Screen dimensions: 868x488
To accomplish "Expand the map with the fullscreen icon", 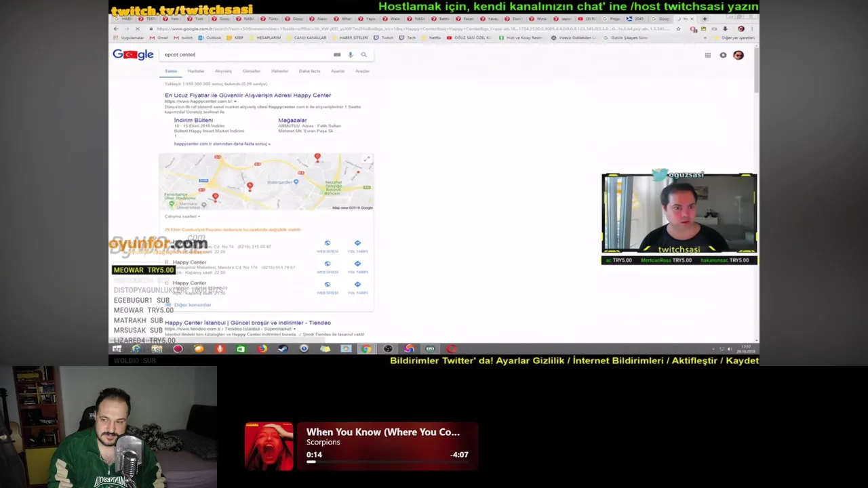I will [x=368, y=159].
